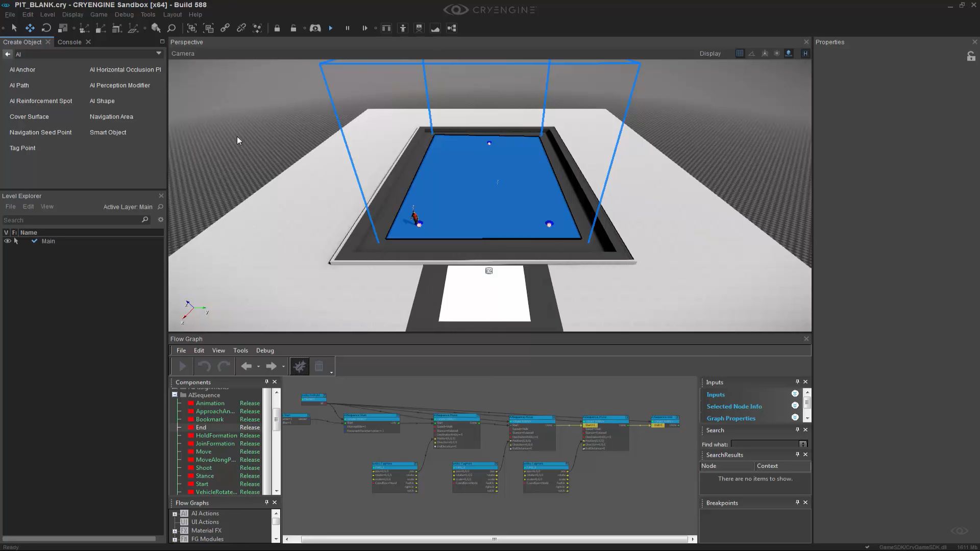Click the closed padlock freeze icon
Image resolution: width=980 pixels, height=551 pixels.
click(277, 28)
